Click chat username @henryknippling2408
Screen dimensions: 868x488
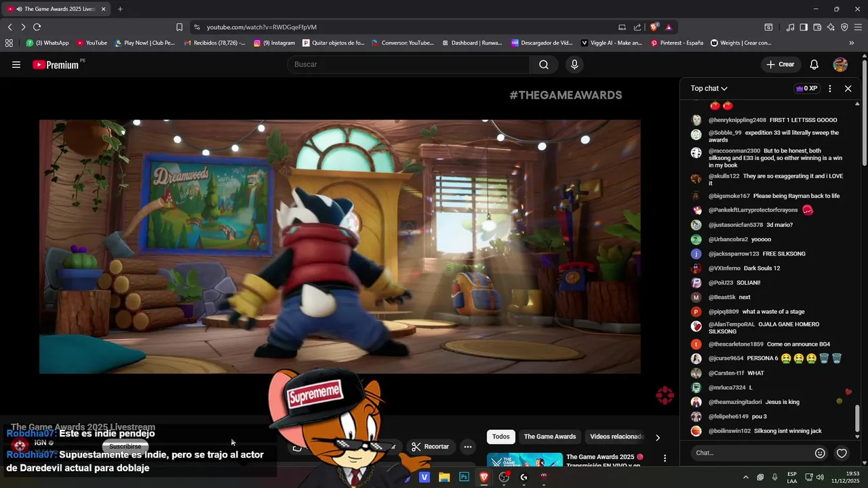737,120
